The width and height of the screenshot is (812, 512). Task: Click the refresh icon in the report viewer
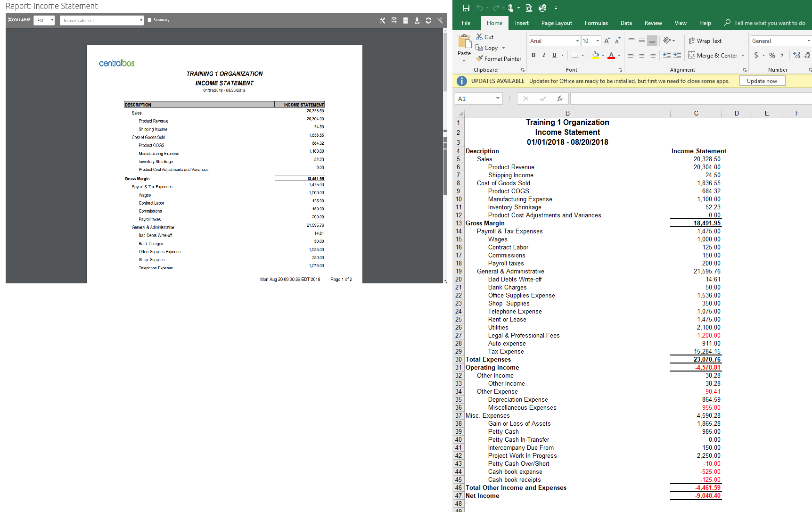[x=428, y=20]
